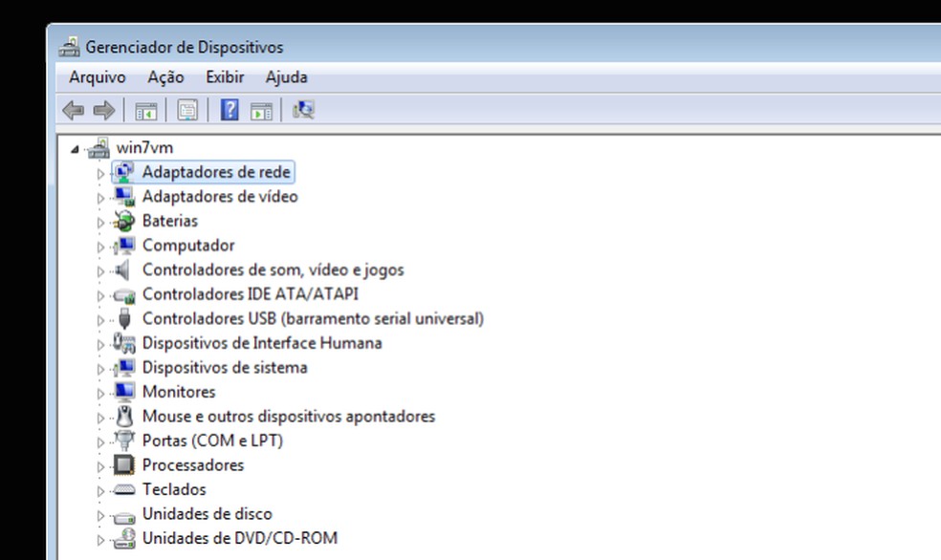The height and width of the screenshot is (560, 941).
Task: Expand the Adaptadores de vídeo node
Action: pos(100,198)
